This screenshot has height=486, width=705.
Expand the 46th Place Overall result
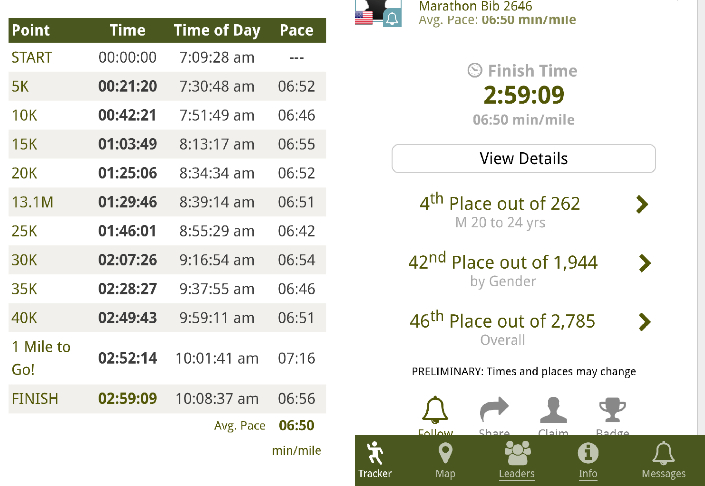[x=644, y=322]
